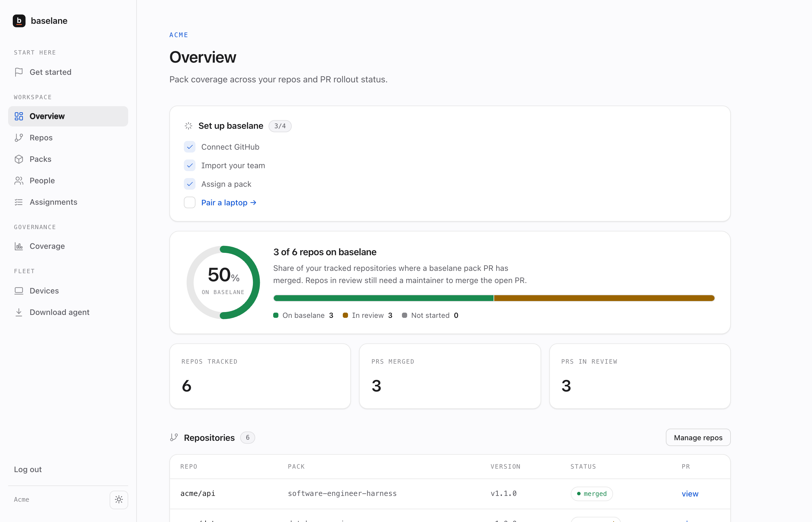Open Get started in the sidebar
812x522 pixels.
[68, 72]
